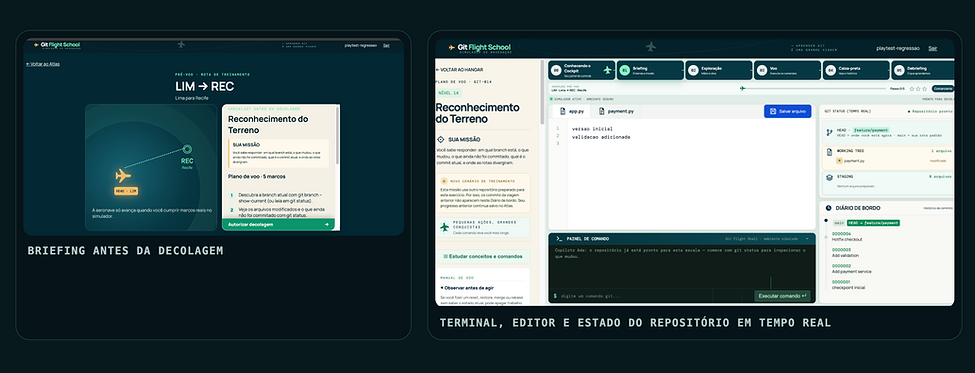Open the dropdown arrow in Painel de Comando header
975x373 pixels.
(807, 239)
